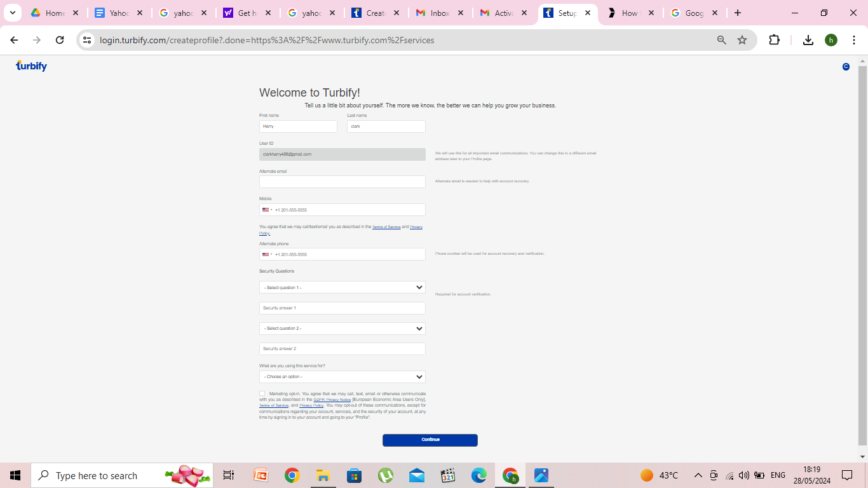Launch PowerPoint from taskbar

[x=261, y=475]
